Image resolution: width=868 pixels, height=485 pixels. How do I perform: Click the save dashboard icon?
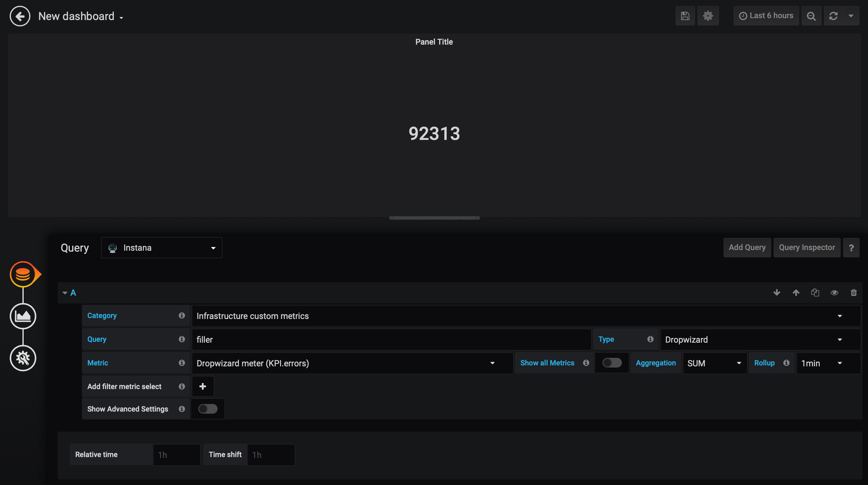tap(685, 16)
